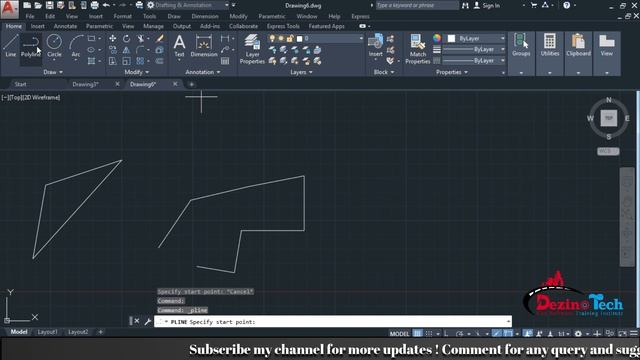The width and height of the screenshot is (640, 360).
Task: Expand the Block panel
Action: point(384,72)
